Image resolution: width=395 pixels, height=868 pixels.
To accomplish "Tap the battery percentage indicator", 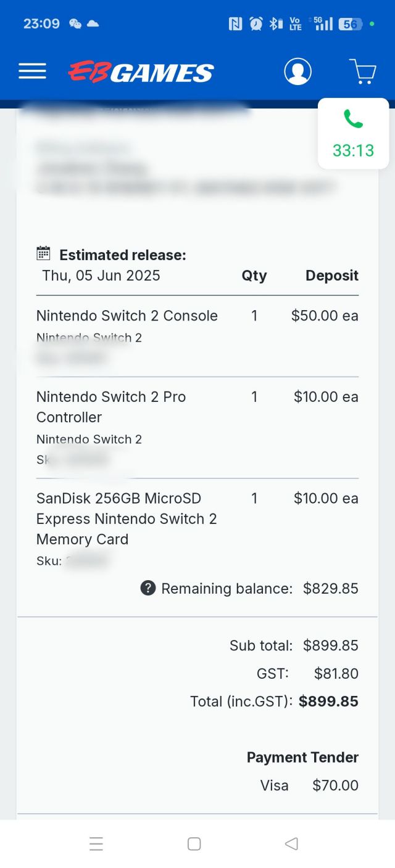I will (347, 23).
